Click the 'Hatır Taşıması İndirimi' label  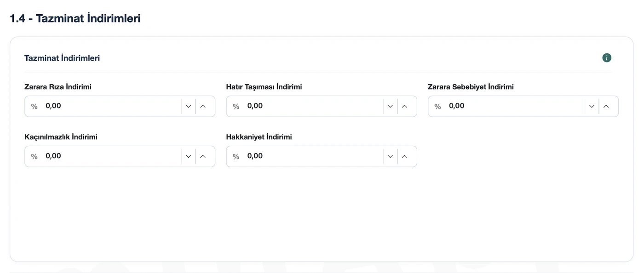click(264, 87)
